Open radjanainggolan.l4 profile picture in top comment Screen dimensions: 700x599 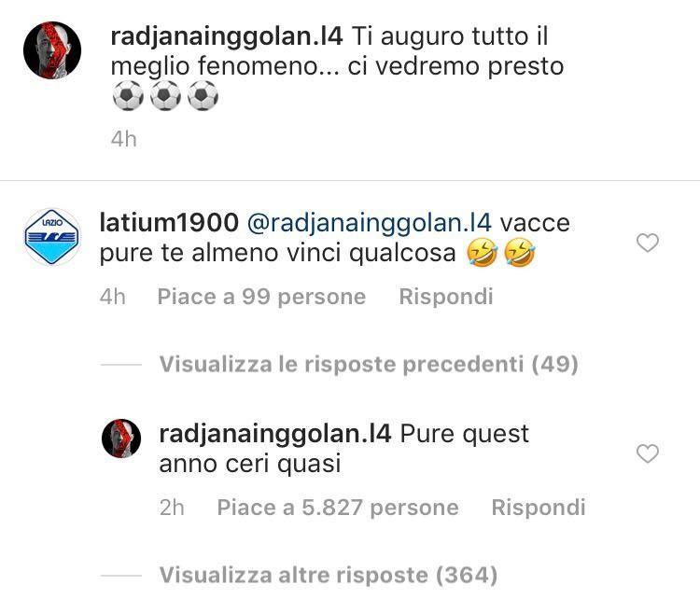(52, 50)
